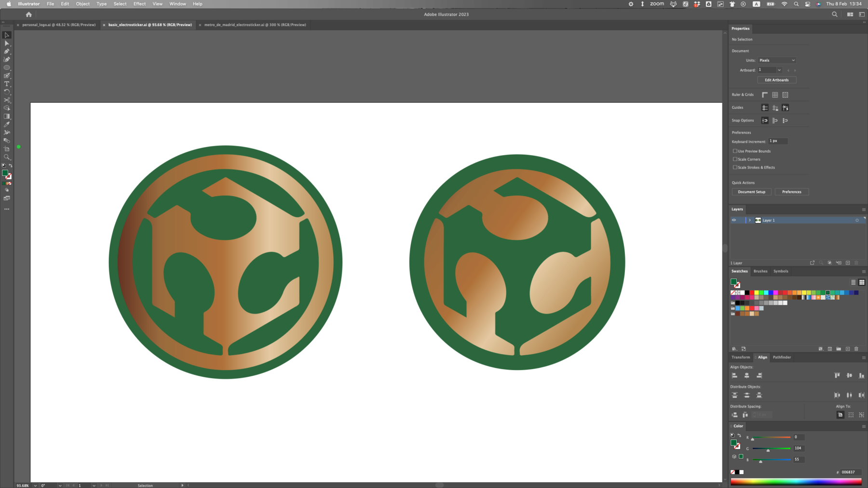Click Preferences button under Quick Actions
This screenshot has height=488, width=868.
[x=792, y=192]
